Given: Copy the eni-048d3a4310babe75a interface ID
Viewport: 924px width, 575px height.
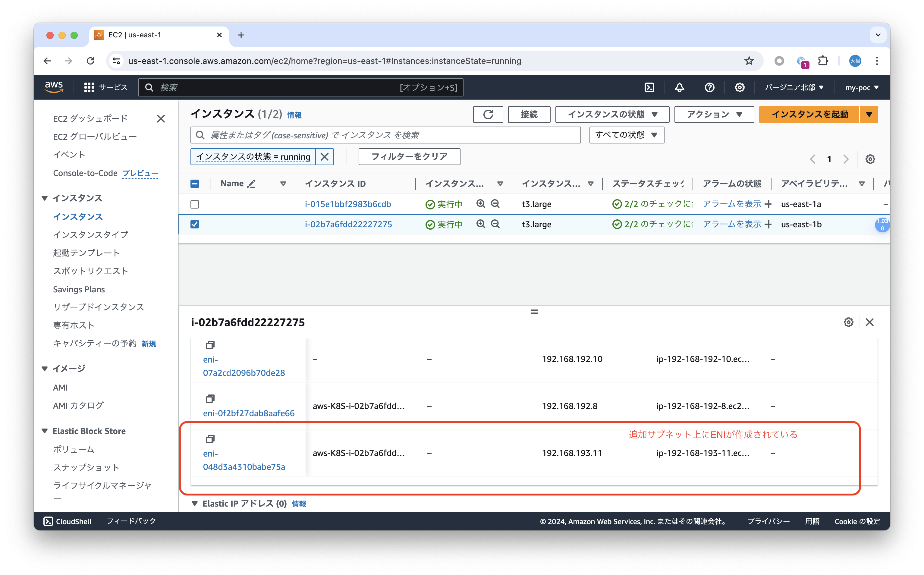Looking at the screenshot, I should coord(210,439).
